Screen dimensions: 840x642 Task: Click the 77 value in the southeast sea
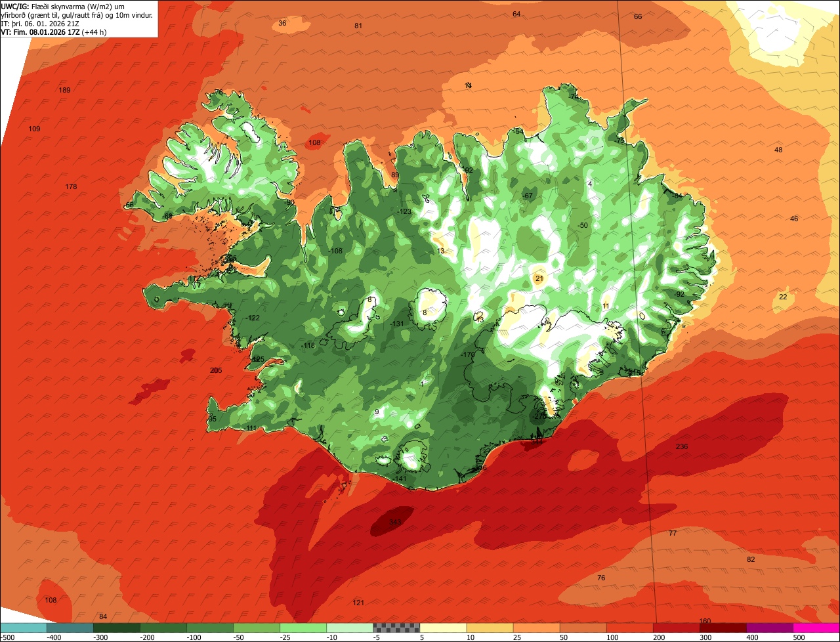coord(673,533)
